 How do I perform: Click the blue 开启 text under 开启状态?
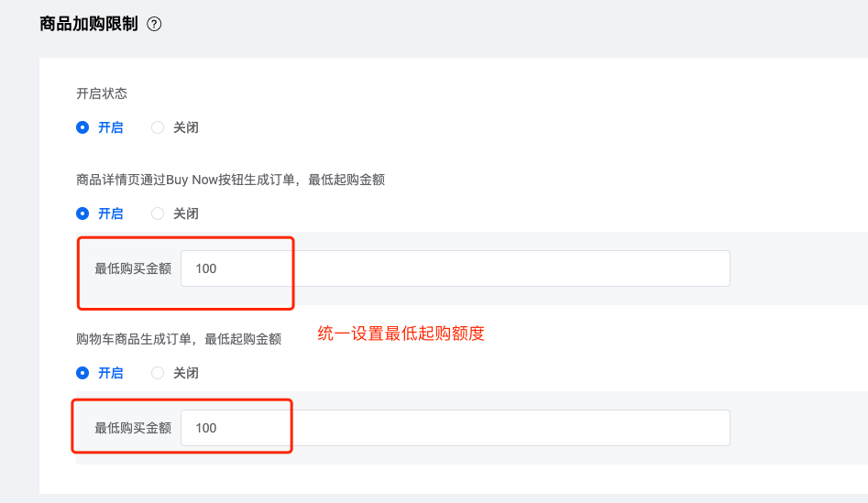pos(111,128)
